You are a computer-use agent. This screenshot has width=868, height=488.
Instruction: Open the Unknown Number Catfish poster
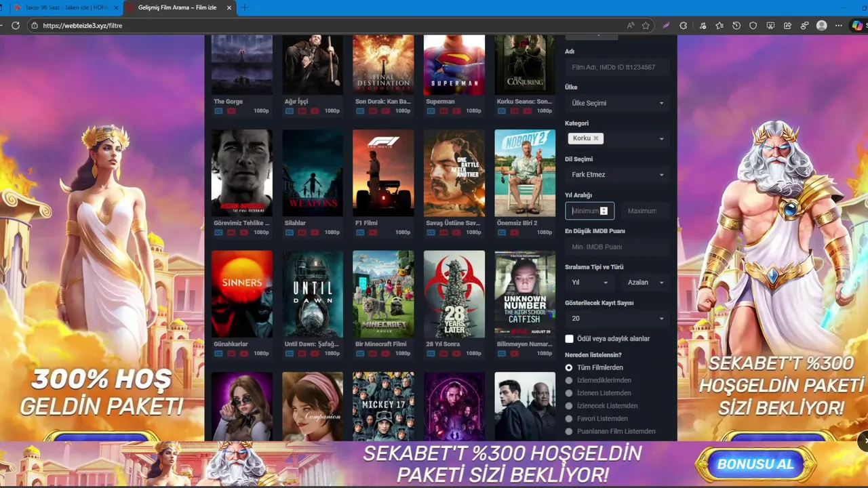coord(525,294)
